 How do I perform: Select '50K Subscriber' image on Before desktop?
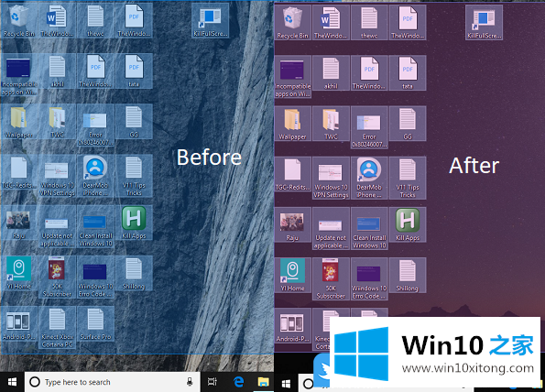57,277
